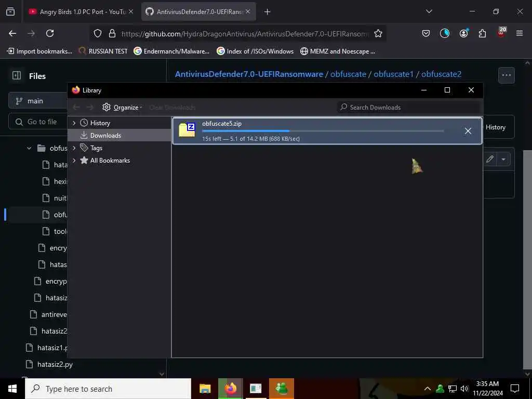Go to obfuscate1 breadcrumb folder
532x399 pixels.
tap(394, 74)
